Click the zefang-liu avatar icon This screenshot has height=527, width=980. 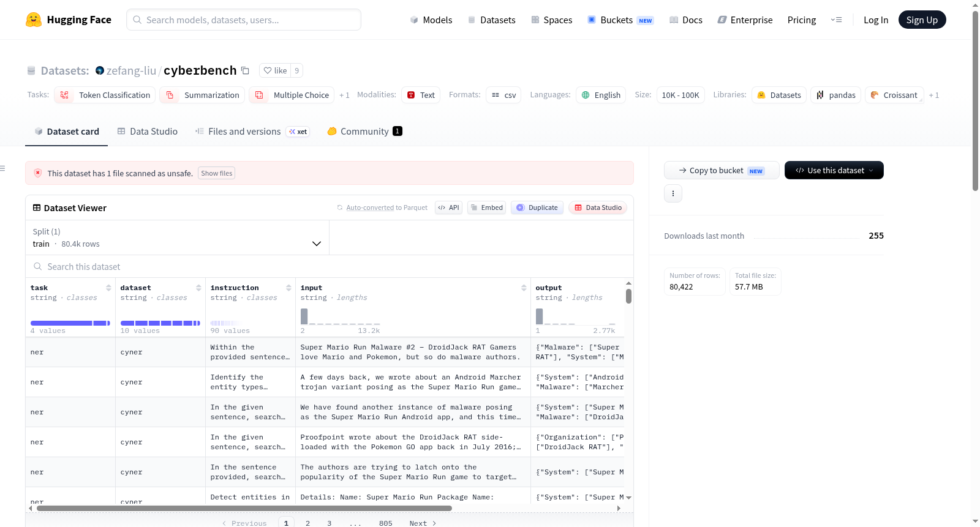(100, 70)
